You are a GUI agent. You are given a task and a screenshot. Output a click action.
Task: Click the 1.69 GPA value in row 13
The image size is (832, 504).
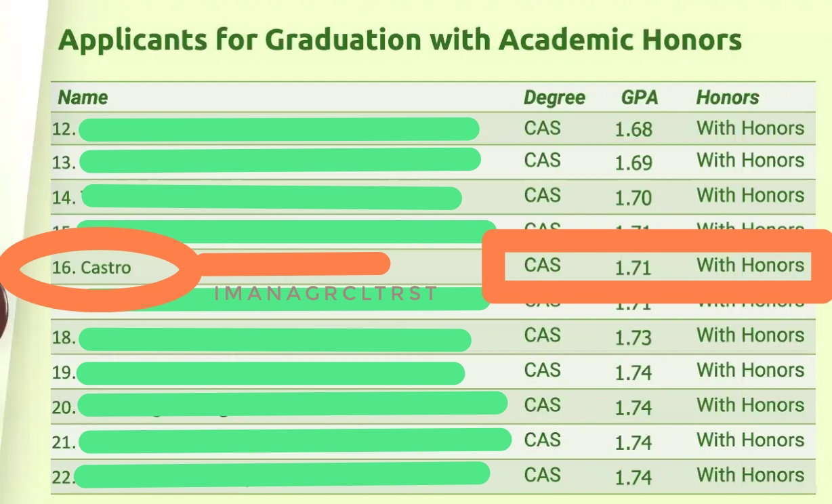633,163
